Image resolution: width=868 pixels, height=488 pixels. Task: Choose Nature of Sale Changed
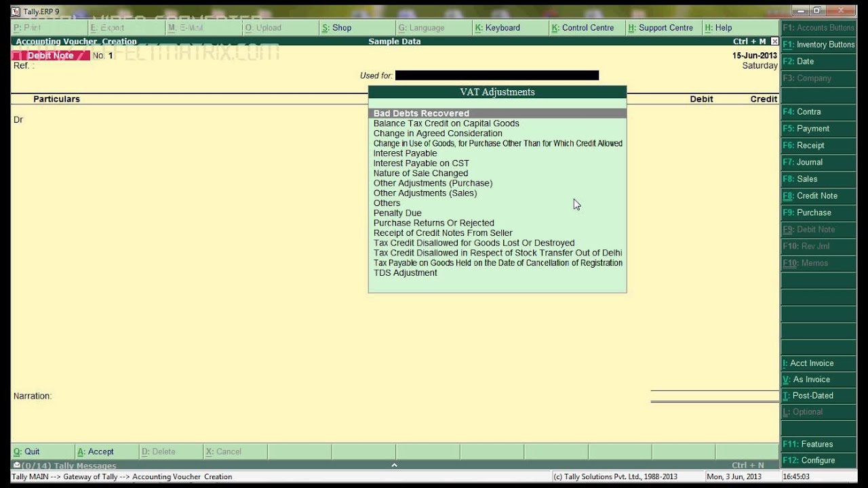pyautogui.click(x=420, y=174)
